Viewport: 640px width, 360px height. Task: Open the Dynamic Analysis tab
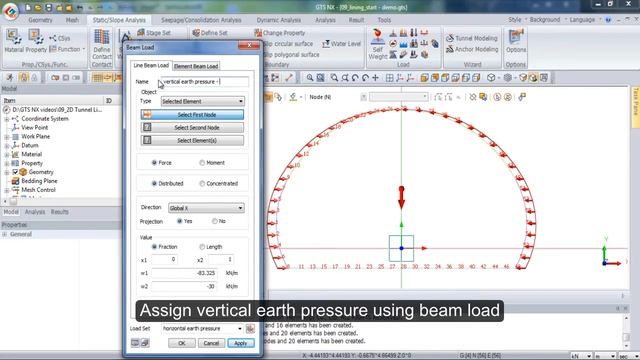click(x=278, y=20)
